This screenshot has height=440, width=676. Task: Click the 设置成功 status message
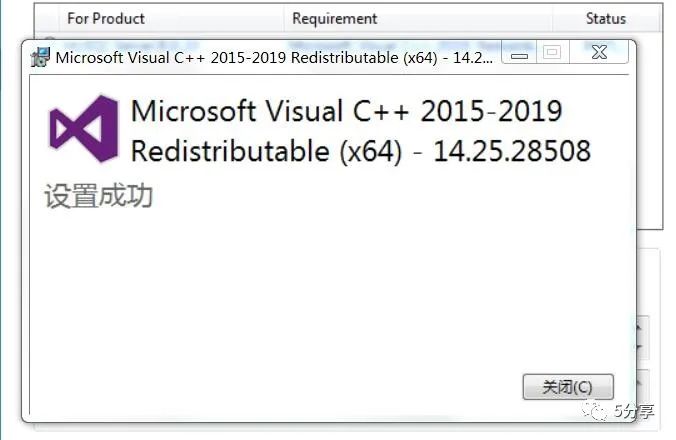click(98, 195)
